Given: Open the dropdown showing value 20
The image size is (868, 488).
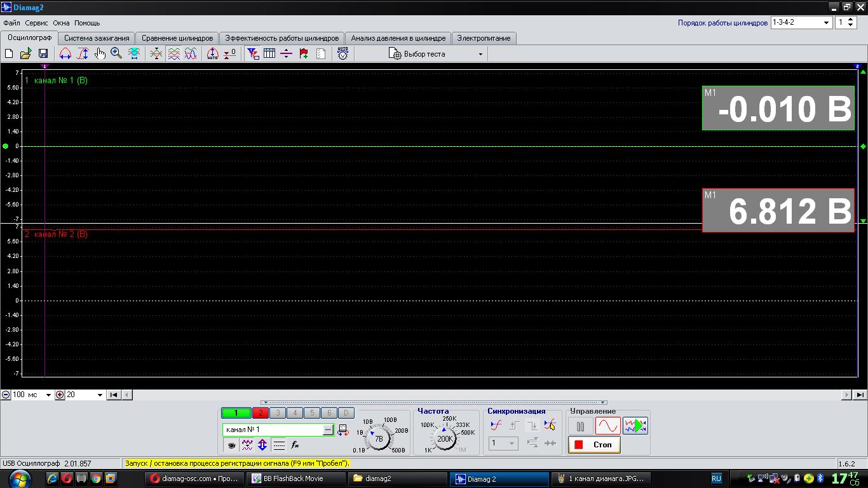Looking at the screenshot, I should point(100,395).
